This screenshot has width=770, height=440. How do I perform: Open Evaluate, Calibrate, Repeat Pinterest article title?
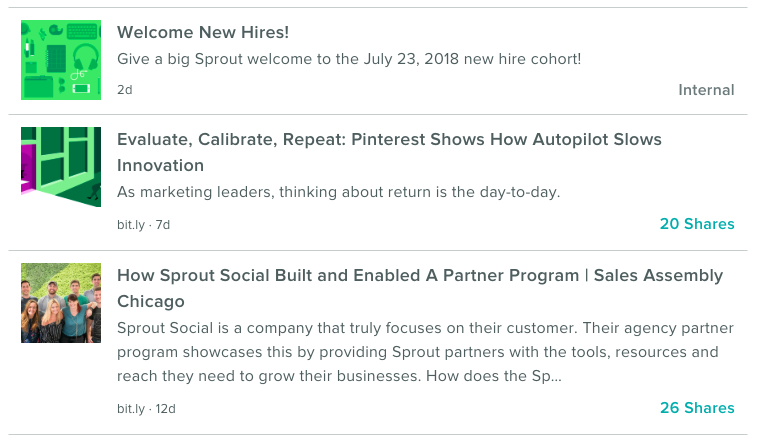pos(389,140)
